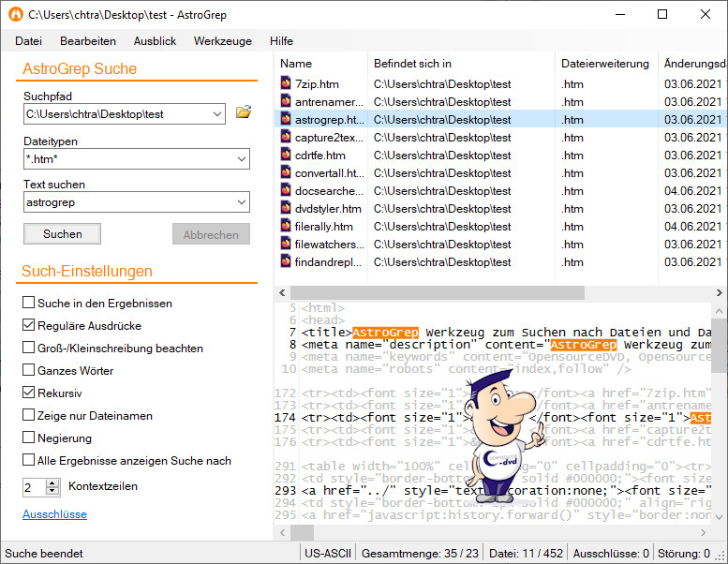Screen dimensions: 728x564
Task: Click the file list horizontal scrollbar thumb
Action: coord(438,292)
